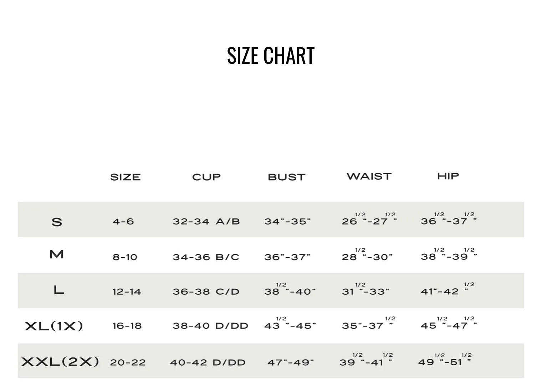
Task: Click the 34-36 B/C cup value
Action: (x=206, y=257)
